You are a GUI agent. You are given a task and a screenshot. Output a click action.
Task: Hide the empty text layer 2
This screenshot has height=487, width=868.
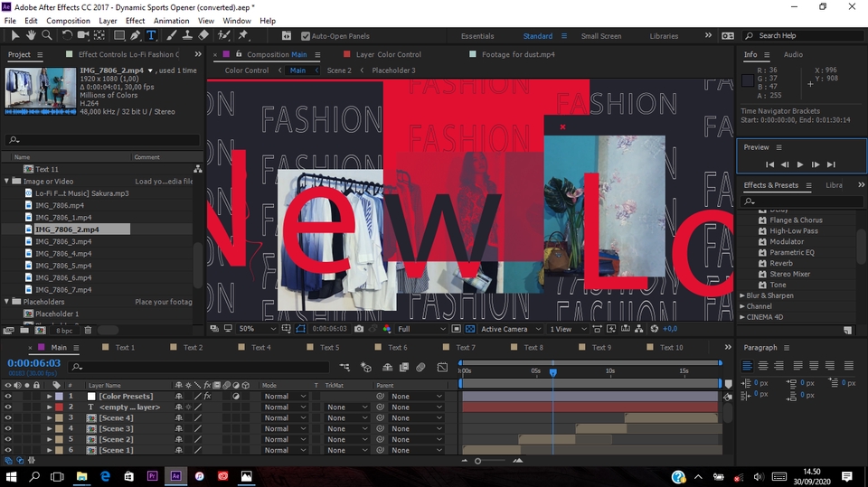tap(8, 407)
